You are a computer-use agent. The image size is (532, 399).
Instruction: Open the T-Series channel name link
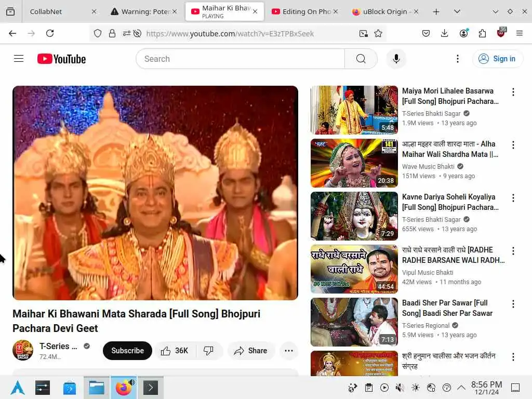(58, 346)
